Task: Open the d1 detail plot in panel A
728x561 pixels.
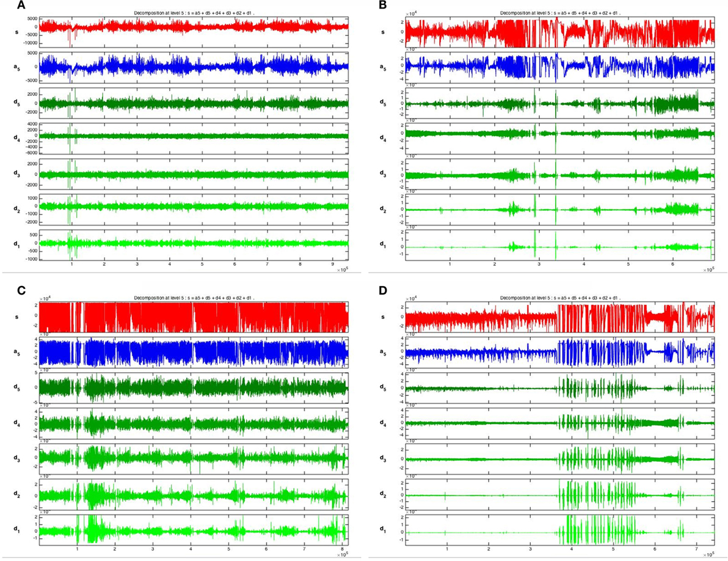Action: pos(194,244)
